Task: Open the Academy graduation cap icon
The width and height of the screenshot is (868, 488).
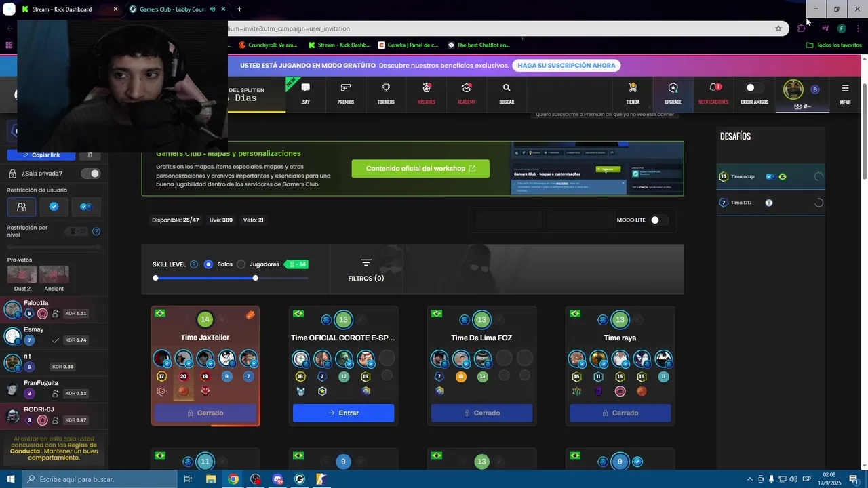Action: click(x=467, y=88)
